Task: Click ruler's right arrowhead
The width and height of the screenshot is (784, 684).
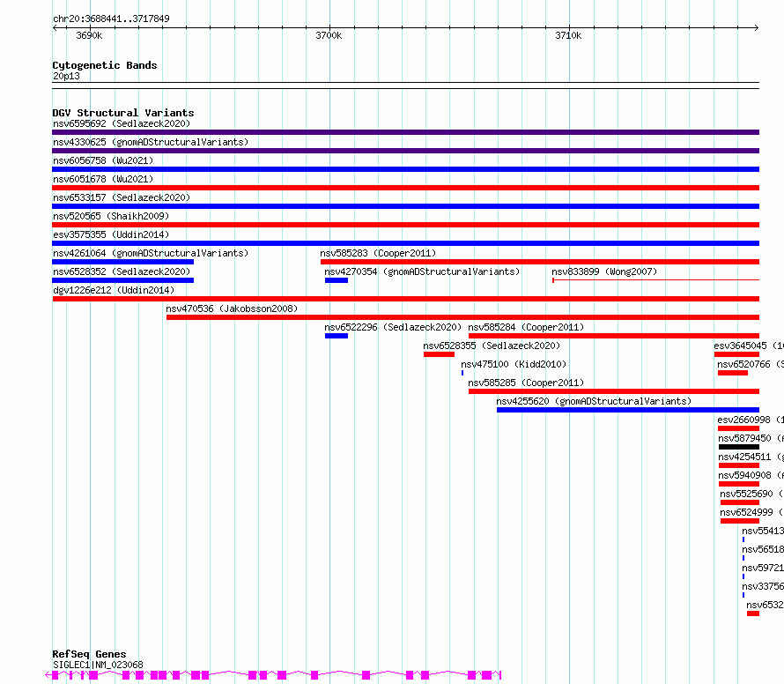Action: 757,28
